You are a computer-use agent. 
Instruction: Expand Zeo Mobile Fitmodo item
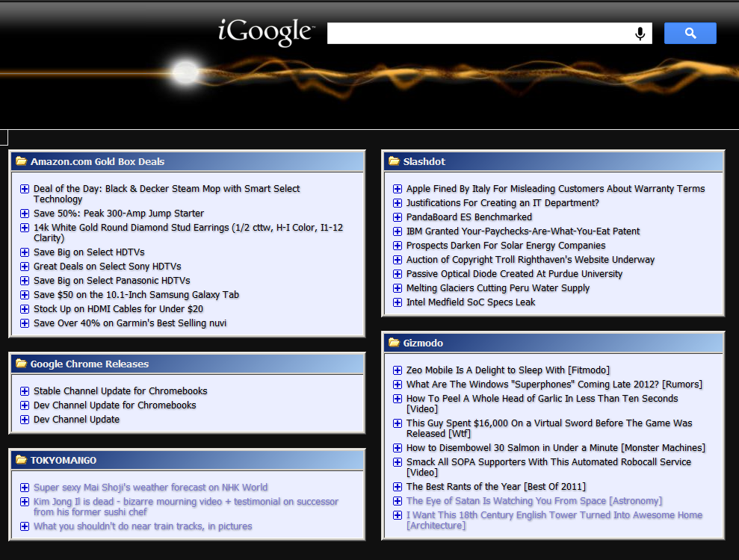pyautogui.click(x=398, y=370)
